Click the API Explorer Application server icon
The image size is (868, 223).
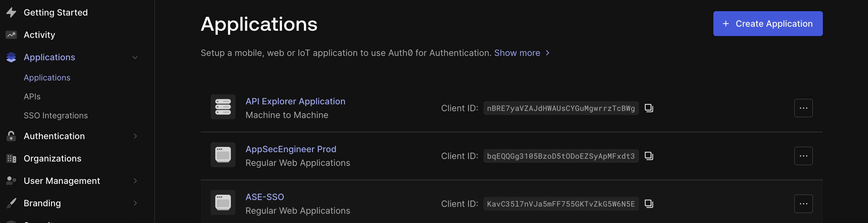(x=223, y=107)
